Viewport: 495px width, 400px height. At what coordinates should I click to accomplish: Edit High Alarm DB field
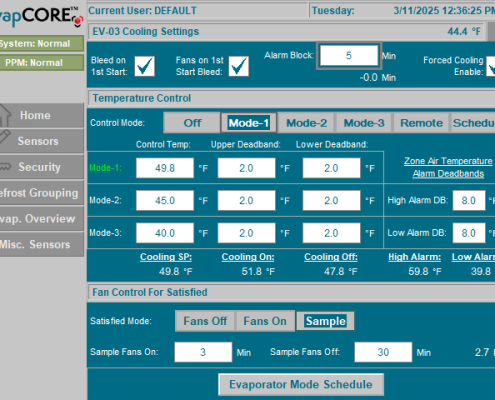469,200
